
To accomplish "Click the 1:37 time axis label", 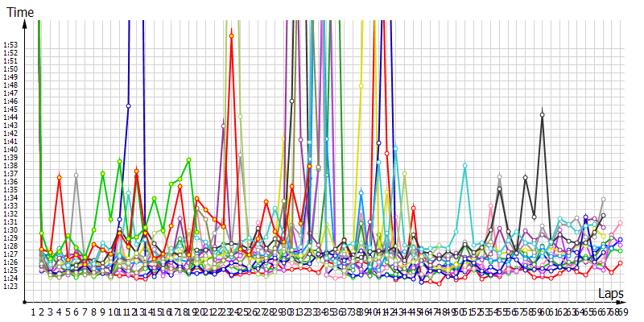I will coord(10,174).
